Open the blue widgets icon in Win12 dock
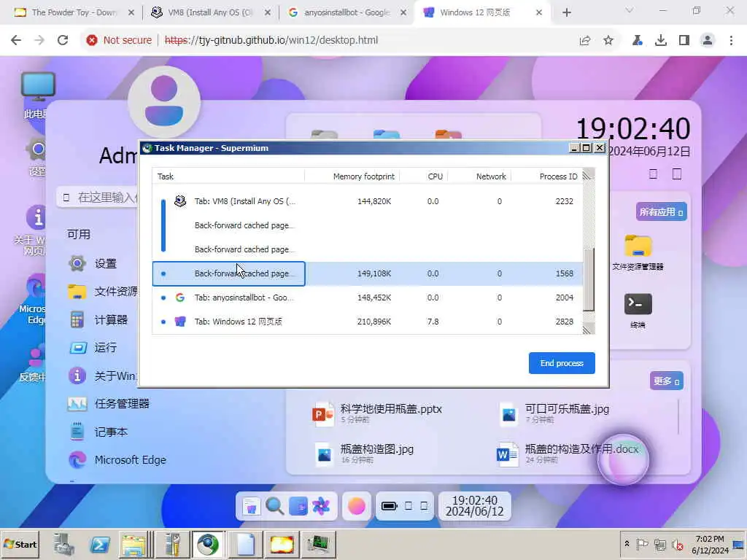747x560 pixels. point(298,506)
